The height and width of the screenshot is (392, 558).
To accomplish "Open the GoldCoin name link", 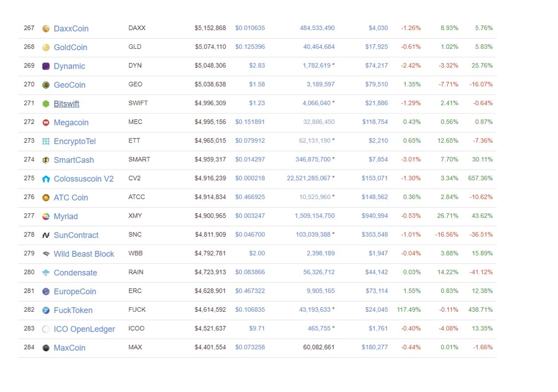I will [71, 47].
